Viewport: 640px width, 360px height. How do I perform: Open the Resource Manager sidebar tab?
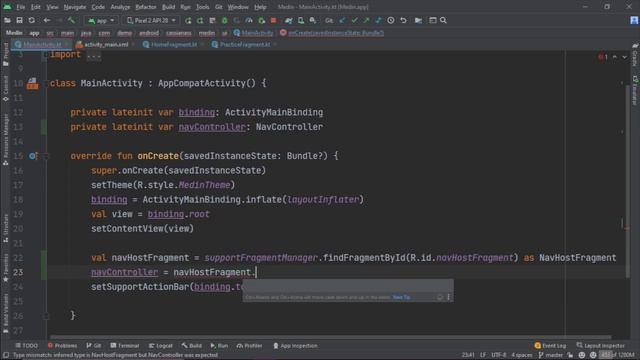pos(5,140)
